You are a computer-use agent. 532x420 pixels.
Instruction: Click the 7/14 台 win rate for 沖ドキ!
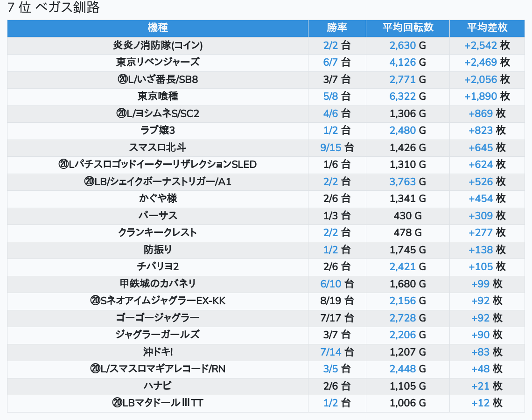[x=337, y=352]
